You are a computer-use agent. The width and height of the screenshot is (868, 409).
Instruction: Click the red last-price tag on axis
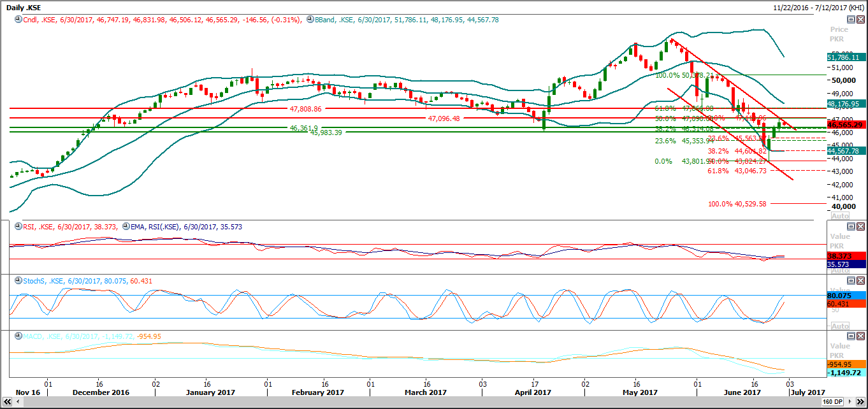(845, 125)
